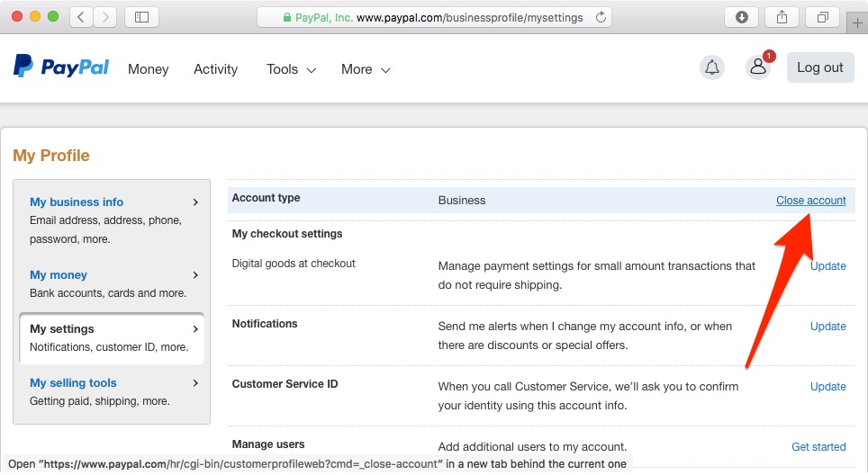Click 'Add additional users to my account.' text

[x=532, y=447]
